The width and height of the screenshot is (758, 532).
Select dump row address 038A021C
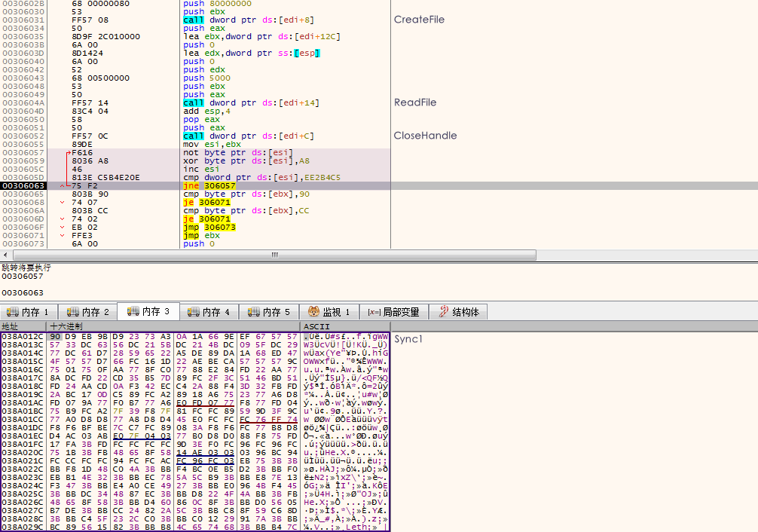pyautogui.click(x=23, y=460)
